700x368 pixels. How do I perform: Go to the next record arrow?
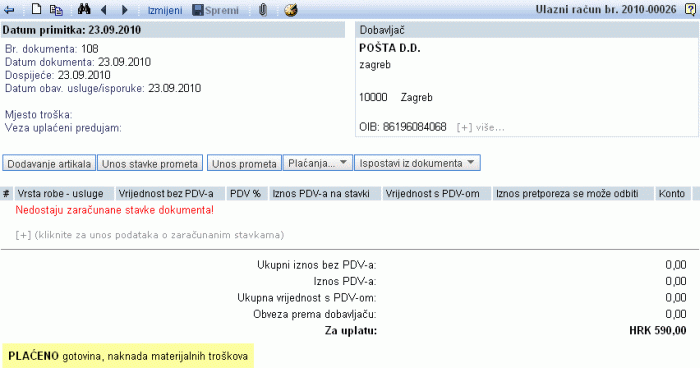tap(125, 10)
